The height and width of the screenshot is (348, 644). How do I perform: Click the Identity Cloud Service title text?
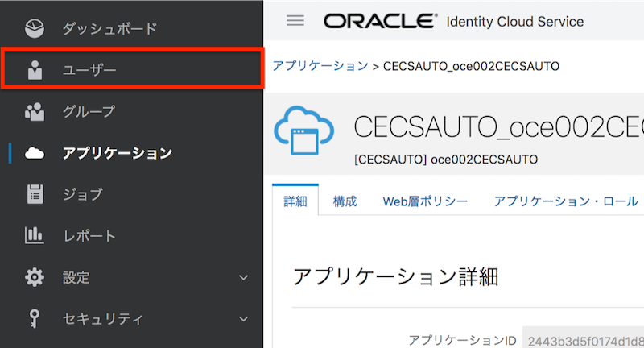point(515,22)
